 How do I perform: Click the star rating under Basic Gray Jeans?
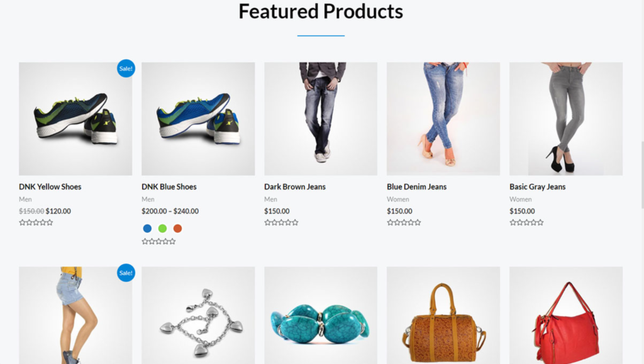pos(526,223)
